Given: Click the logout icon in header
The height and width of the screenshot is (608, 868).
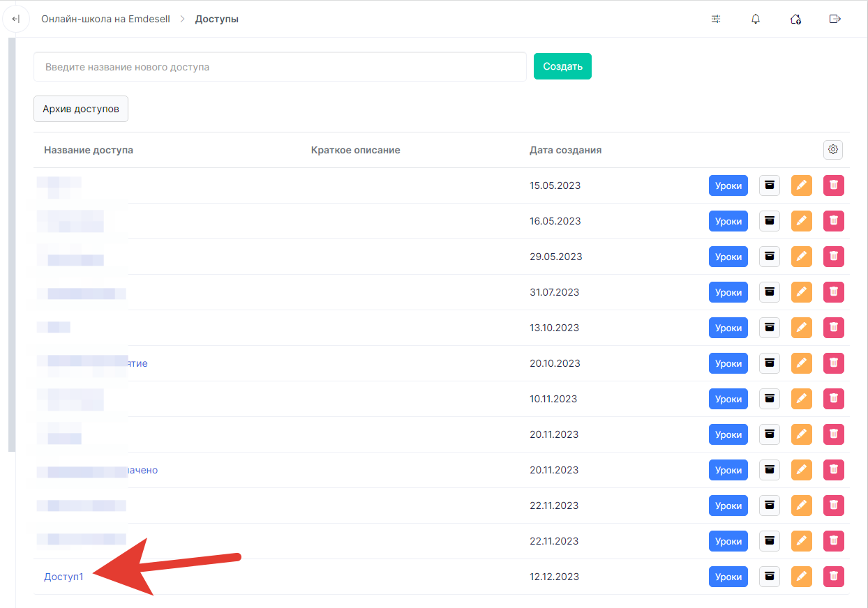Looking at the screenshot, I should click(835, 19).
